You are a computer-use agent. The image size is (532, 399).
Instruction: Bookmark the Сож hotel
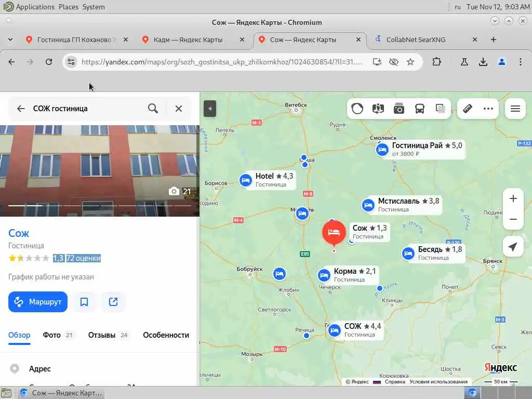[84, 302]
